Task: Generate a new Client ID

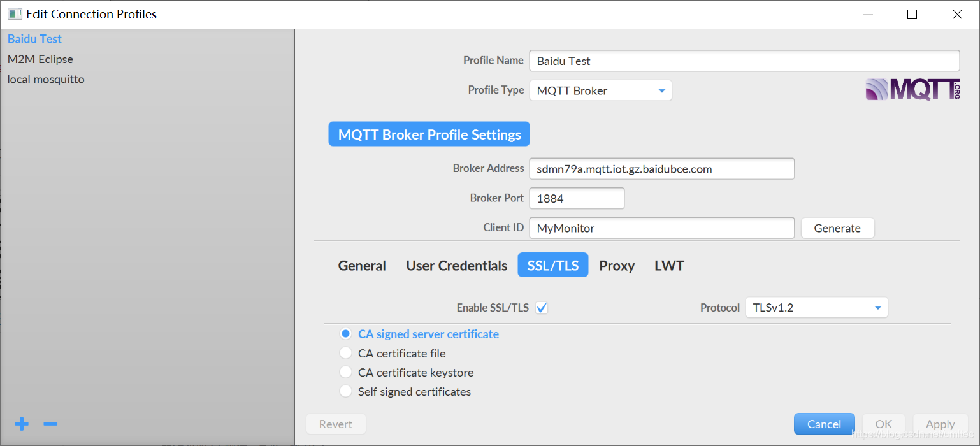Action: coord(837,228)
